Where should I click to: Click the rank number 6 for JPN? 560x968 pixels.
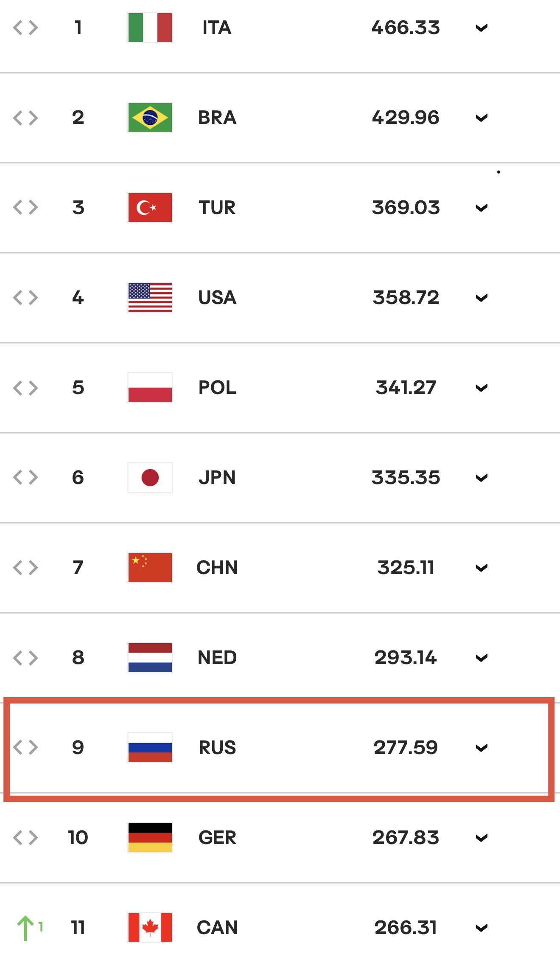(78, 478)
